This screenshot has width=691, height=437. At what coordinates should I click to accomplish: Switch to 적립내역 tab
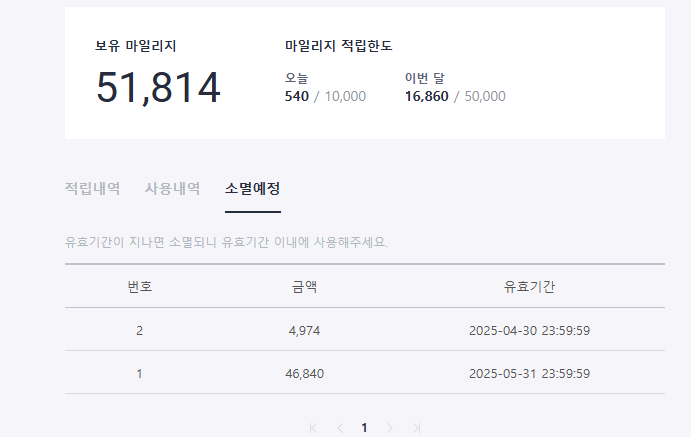click(93, 189)
